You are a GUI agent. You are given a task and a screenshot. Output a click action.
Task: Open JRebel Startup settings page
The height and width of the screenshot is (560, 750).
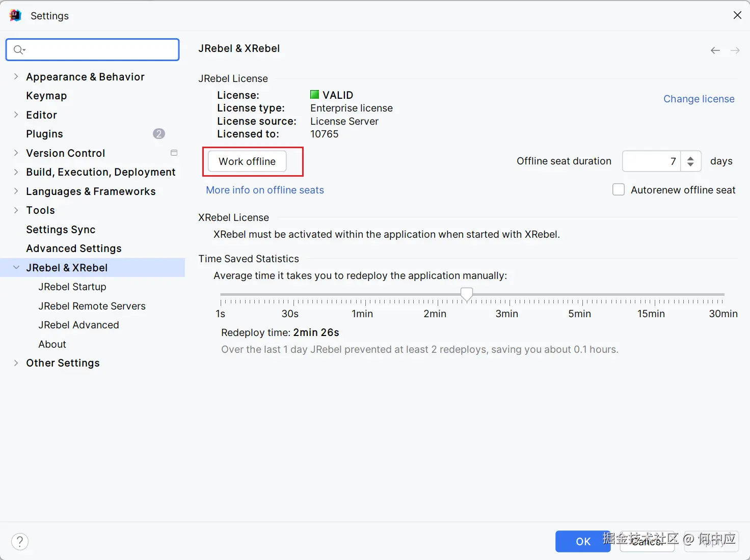pos(72,287)
